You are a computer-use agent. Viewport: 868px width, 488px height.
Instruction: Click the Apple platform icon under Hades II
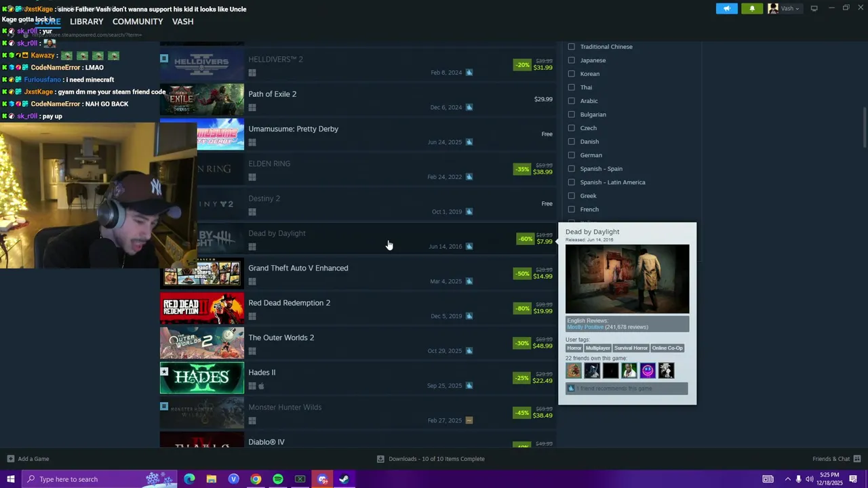pos(261,386)
